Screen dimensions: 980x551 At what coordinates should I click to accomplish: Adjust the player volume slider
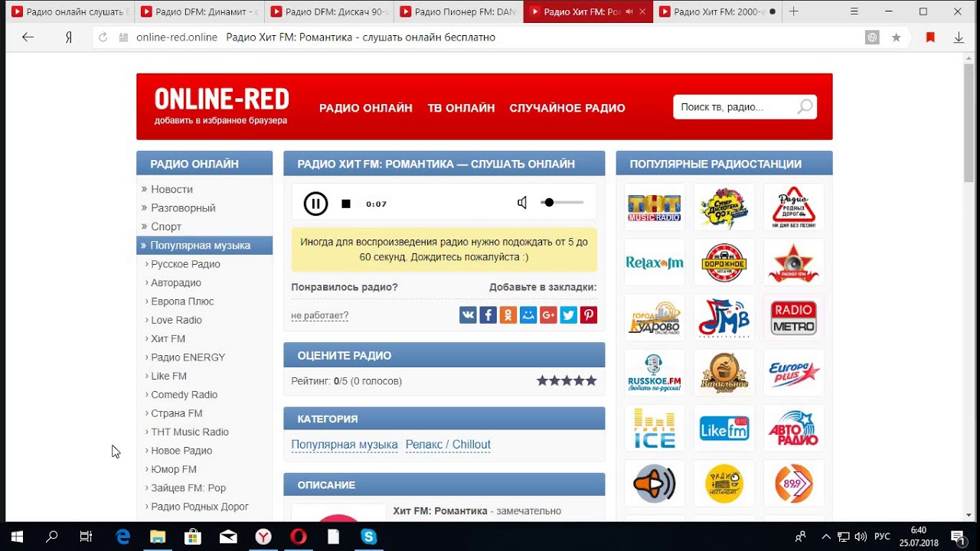point(563,203)
